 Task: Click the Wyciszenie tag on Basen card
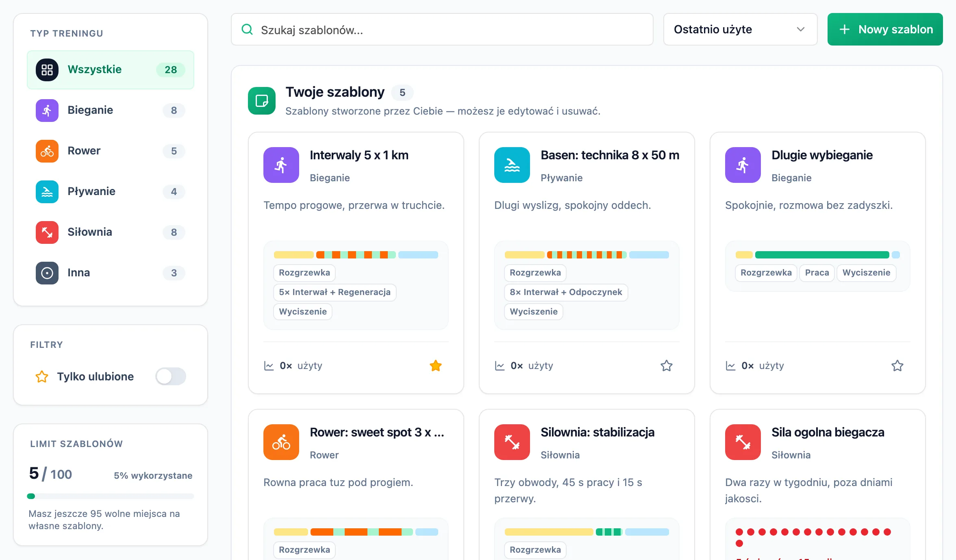pyautogui.click(x=534, y=312)
